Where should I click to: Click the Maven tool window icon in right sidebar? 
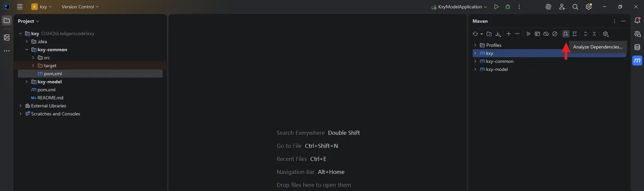coord(637,61)
